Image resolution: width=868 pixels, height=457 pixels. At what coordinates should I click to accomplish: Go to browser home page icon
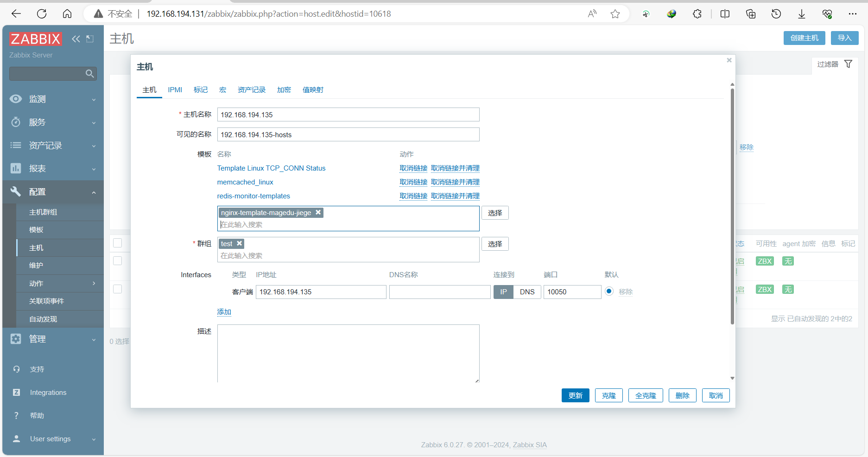(x=67, y=14)
